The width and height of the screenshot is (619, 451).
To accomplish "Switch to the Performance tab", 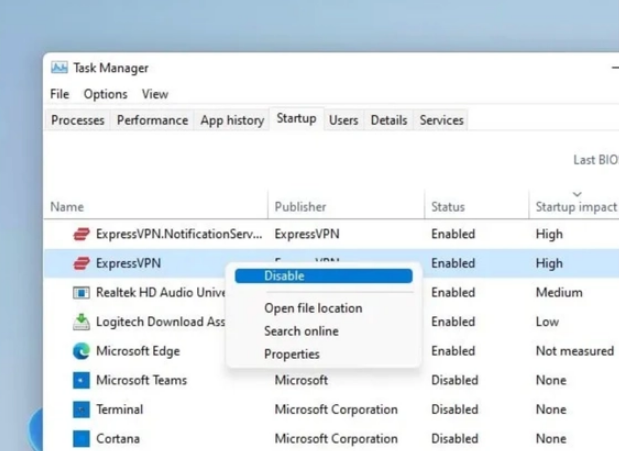I will pyautogui.click(x=152, y=120).
